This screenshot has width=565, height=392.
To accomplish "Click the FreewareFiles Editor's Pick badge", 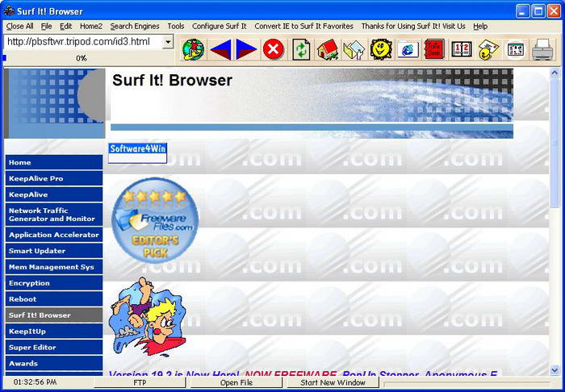I will tap(155, 220).
